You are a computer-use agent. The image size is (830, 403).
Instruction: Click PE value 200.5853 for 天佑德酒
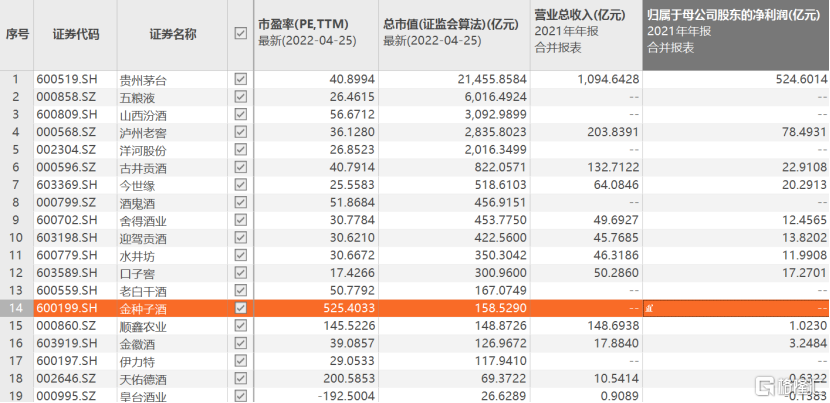coord(348,378)
